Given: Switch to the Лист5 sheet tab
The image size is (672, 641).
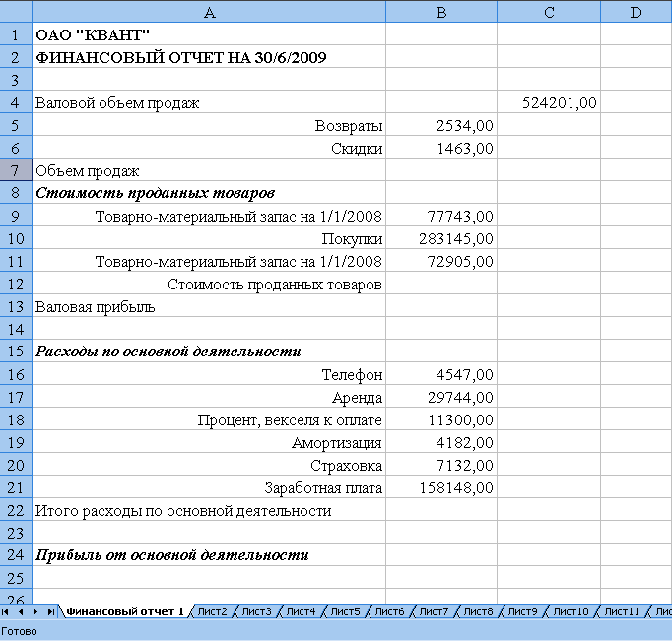Looking at the screenshot, I should [346, 611].
